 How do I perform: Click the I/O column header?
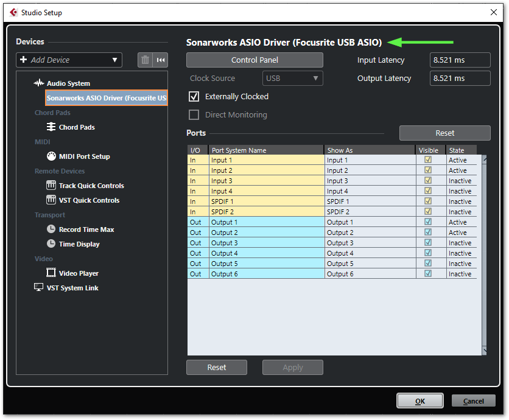(x=198, y=150)
